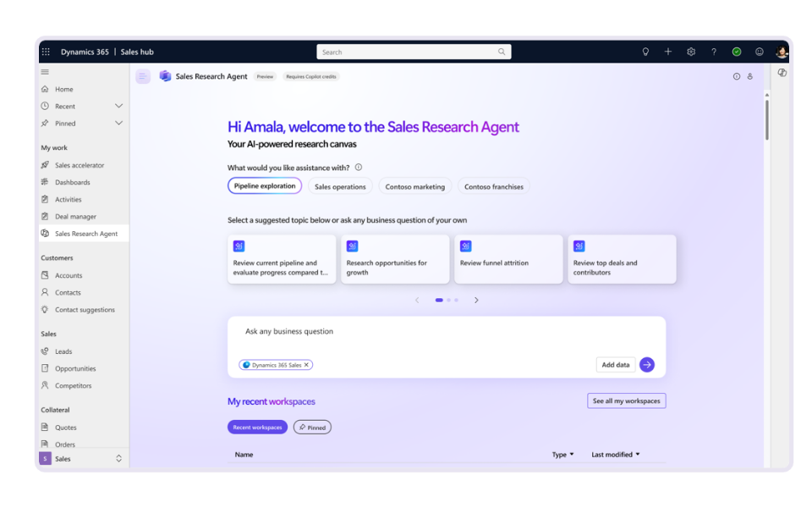Click the person icon in agent header
Image resolution: width=812 pixels, height=508 pixels.
[x=750, y=77]
